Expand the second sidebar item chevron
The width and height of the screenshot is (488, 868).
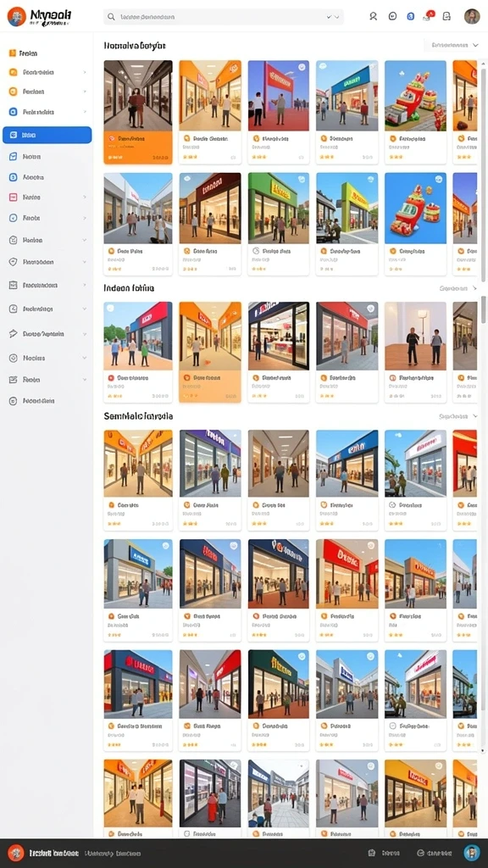point(85,72)
